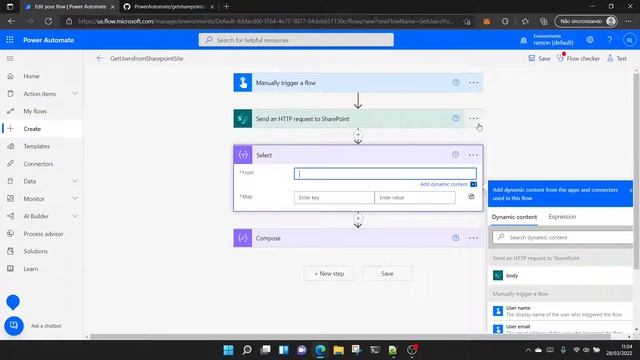640x360 pixels.
Task: Open Process advisor in sidebar
Action: tap(43, 234)
